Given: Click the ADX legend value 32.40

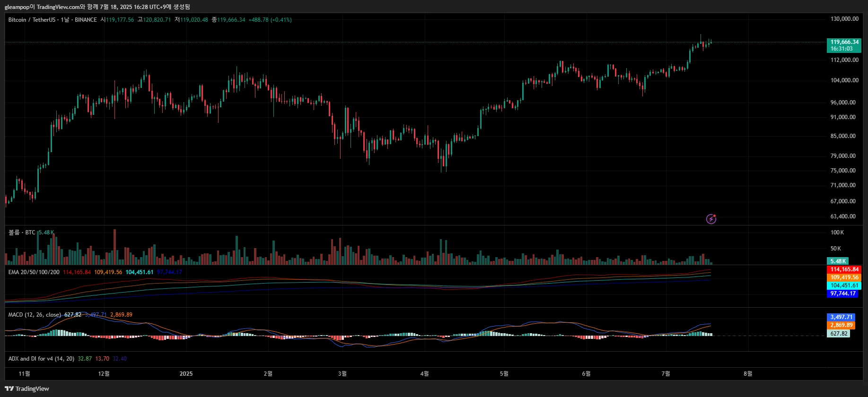Looking at the screenshot, I should pos(120,359).
